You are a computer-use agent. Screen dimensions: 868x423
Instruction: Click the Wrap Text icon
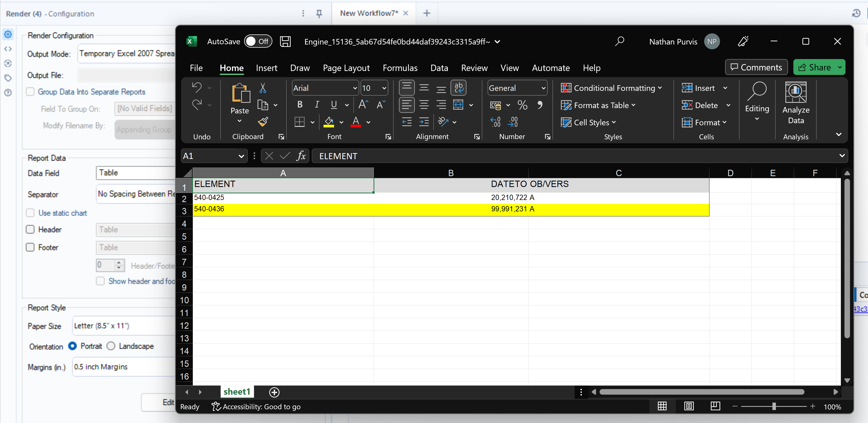pos(458,88)
